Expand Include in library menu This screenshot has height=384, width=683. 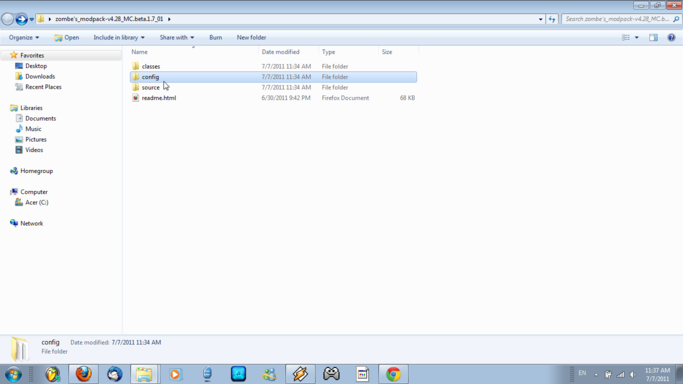point(118,37)
